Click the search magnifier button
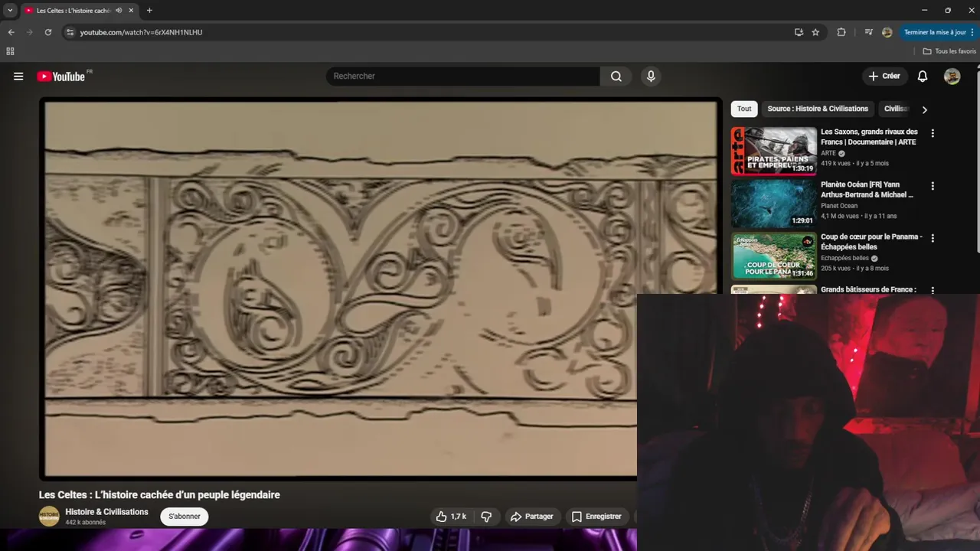The image size is (980, 551). pyautogui.click(x=616, y=77)
